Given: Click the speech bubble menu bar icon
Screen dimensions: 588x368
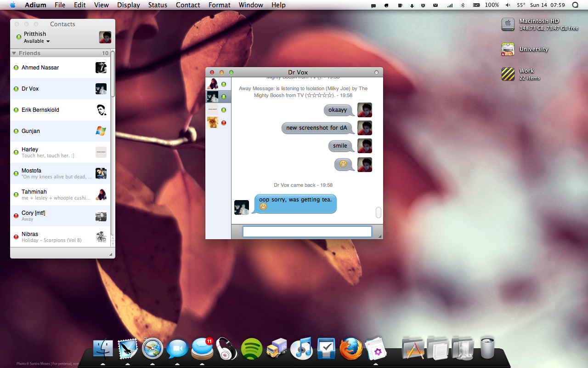Looking at the screenshot, I should pyautogui.click(x=373, y=5).
